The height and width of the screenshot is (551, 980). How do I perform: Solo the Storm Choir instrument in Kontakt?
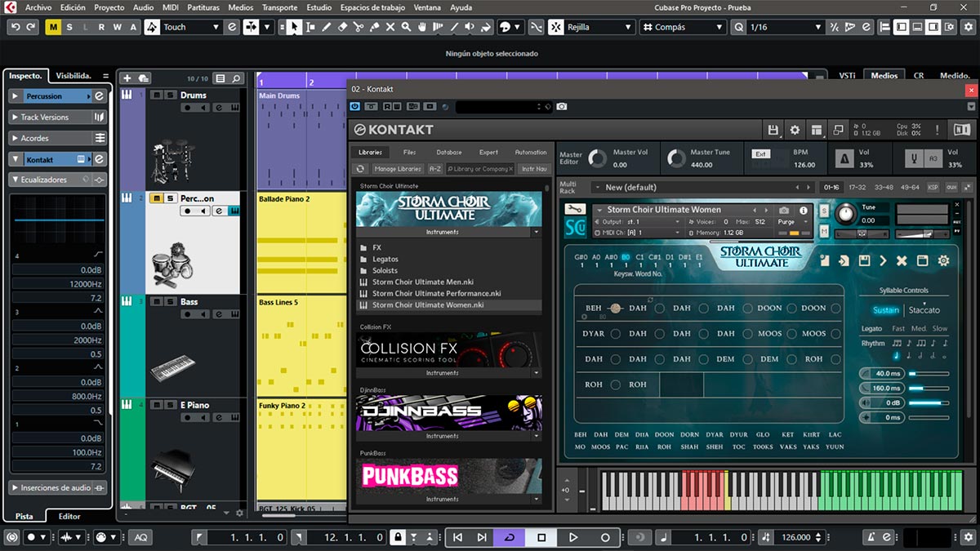click(823, 212)
